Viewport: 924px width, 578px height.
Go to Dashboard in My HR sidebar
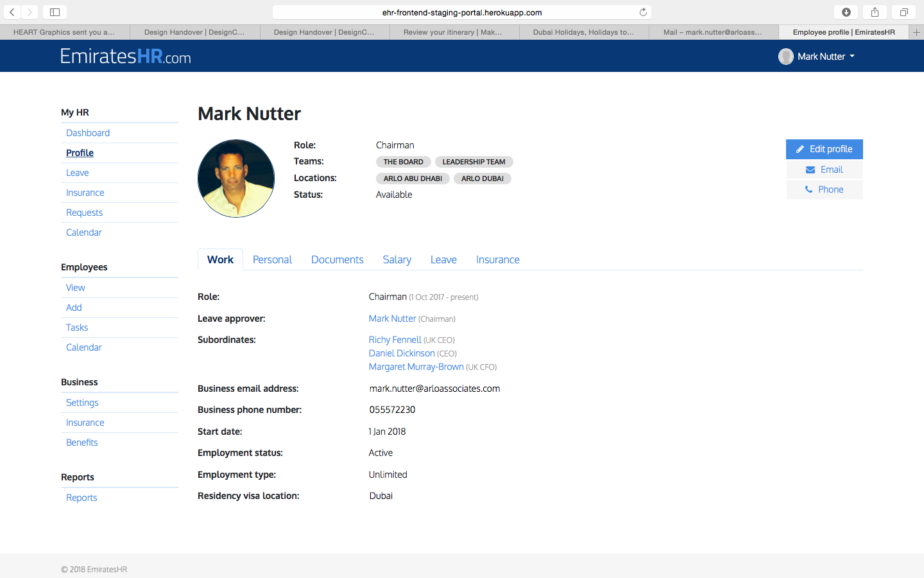click(88, 133)
